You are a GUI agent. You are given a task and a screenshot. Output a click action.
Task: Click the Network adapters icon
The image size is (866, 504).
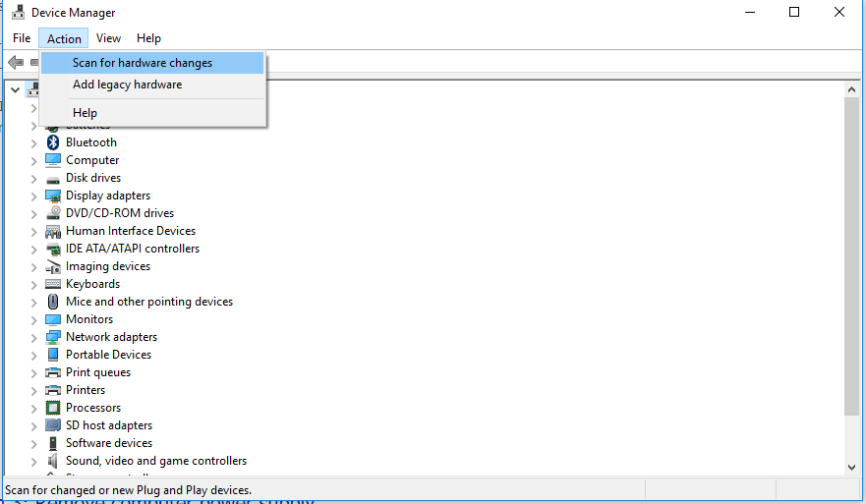(53, 337)
